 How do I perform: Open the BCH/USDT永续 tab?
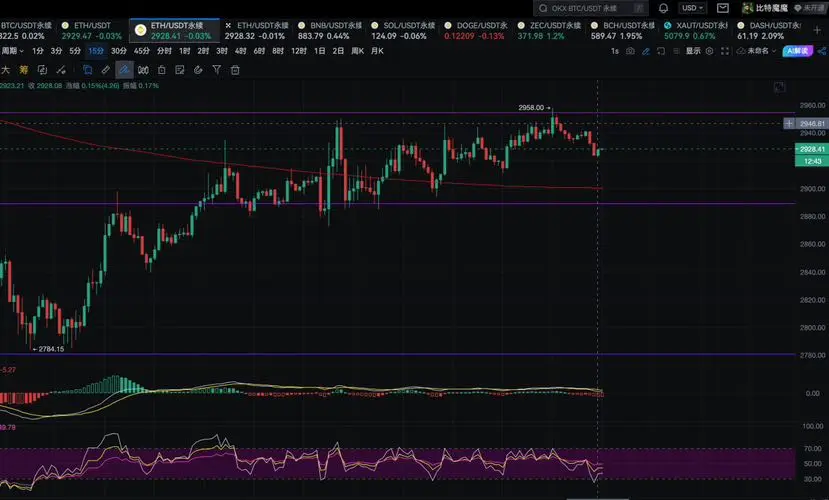[623, 31]
